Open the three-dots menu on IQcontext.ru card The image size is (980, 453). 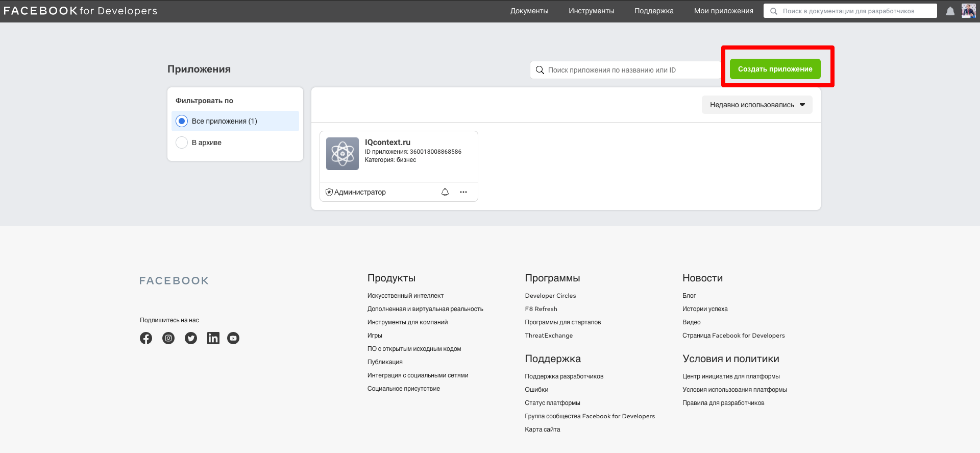click(463, 192)
